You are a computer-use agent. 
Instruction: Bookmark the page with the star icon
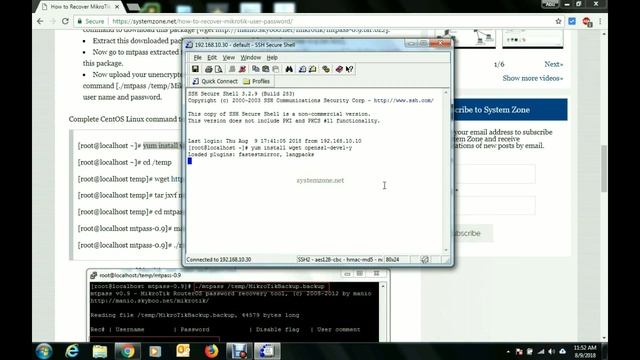[558, 21]
